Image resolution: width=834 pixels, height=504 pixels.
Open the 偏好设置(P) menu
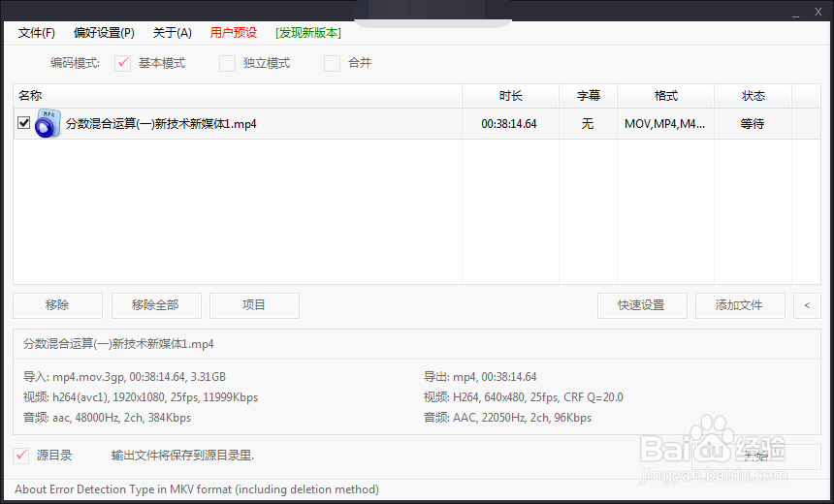(x=104, y=33)
